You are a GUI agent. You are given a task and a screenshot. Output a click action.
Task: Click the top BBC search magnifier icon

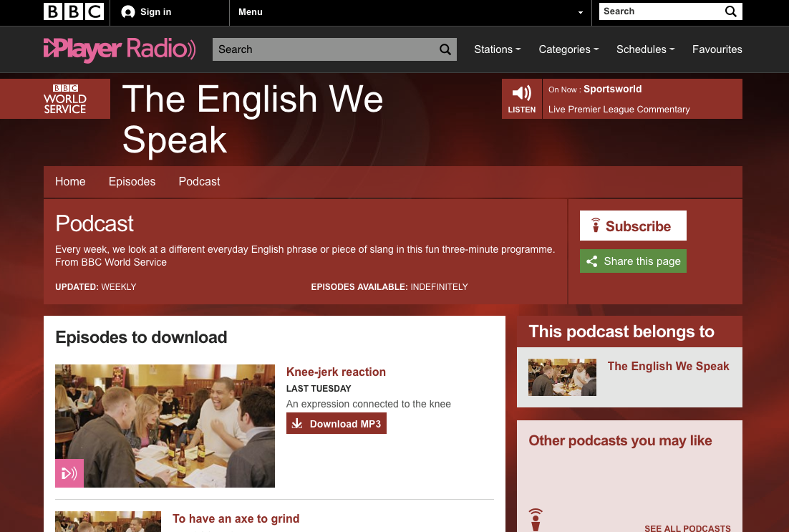(730, 11)
